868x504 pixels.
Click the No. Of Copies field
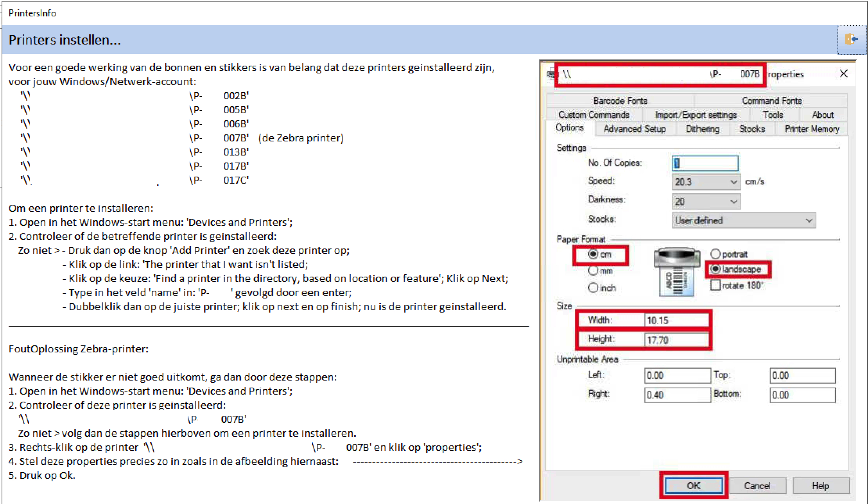pyautogui.click(x=705, y=163)
